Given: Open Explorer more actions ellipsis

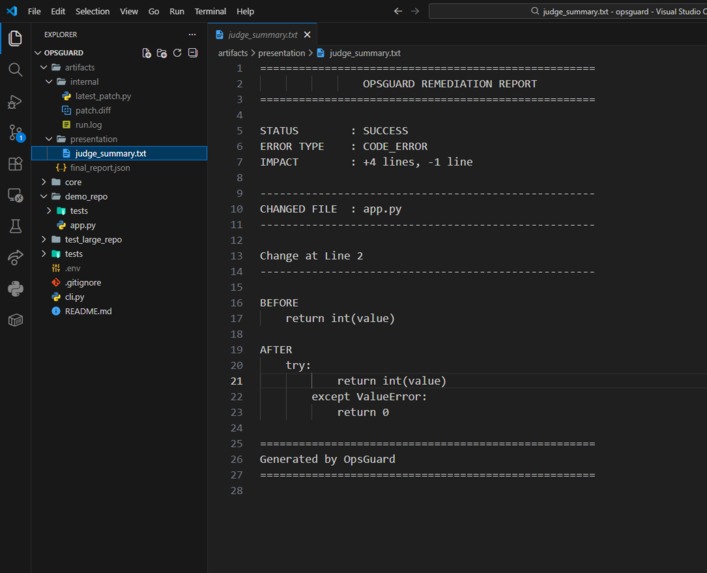Looking at the screenshot, I should [192, 35].
